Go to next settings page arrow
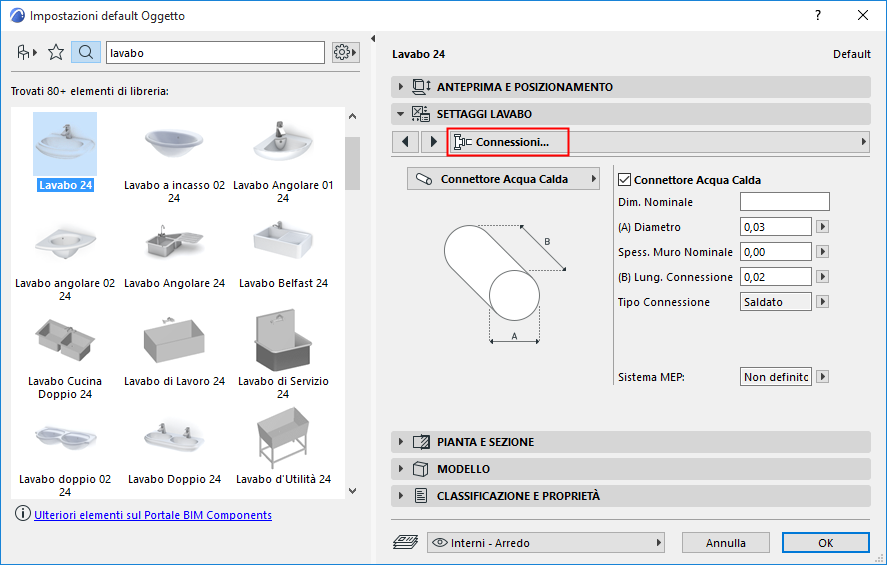887x565 pixels. (x=433, y=141)
